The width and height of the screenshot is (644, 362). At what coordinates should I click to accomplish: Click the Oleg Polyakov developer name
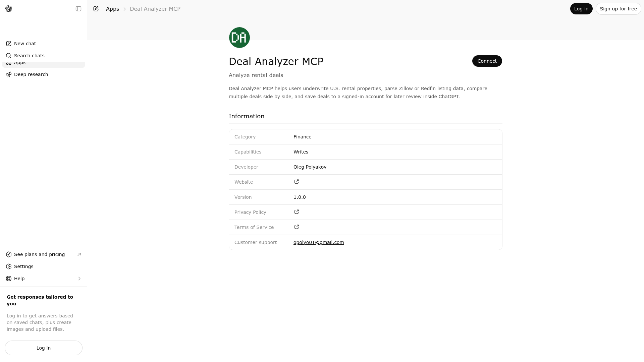coord(310,167)
